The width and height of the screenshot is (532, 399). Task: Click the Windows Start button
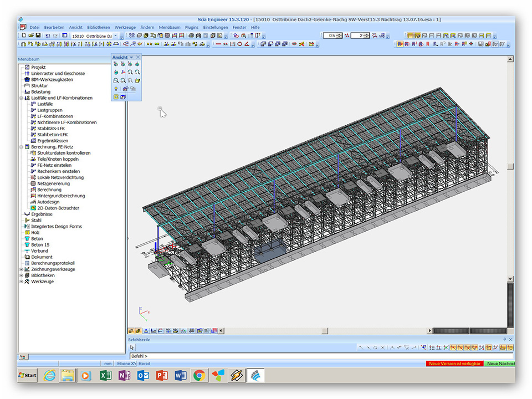(27, 375)
